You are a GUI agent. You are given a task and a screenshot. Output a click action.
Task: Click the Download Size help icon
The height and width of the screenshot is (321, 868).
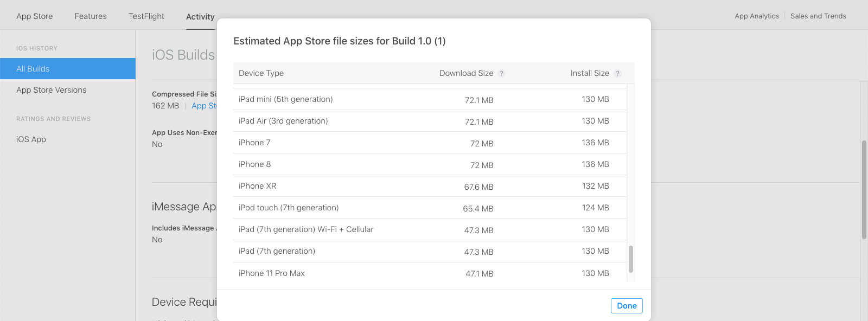[x=502, y=74]
